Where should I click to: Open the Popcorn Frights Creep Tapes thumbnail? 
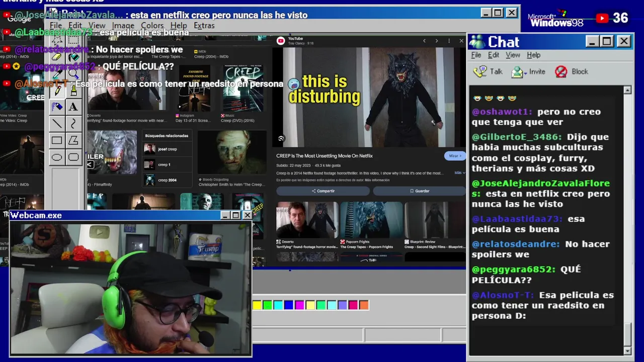click(371, 220)
